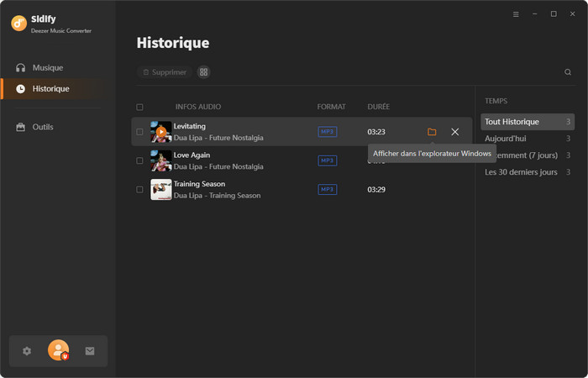588x378 pixels.
Task: Tick the Love Again checkbox
Action: click(x=139, y=160)
